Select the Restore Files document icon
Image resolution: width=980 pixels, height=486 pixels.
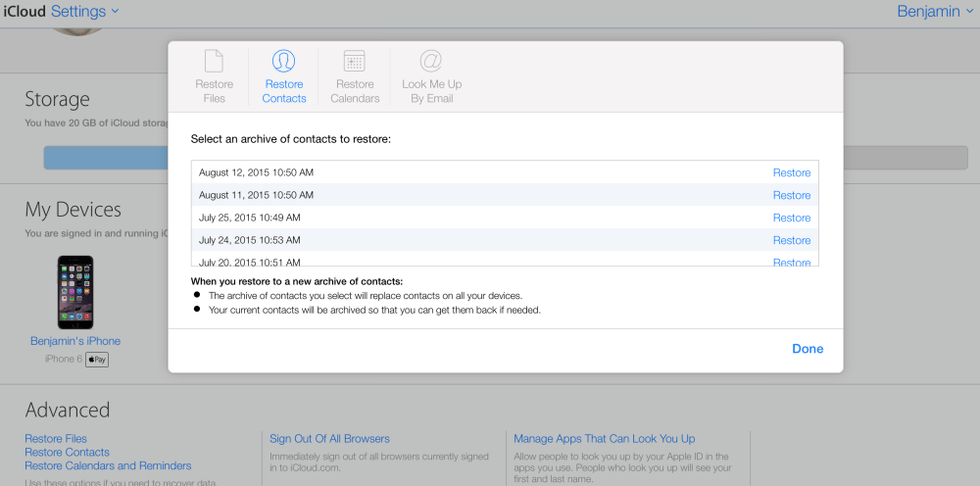coord(214,61)
